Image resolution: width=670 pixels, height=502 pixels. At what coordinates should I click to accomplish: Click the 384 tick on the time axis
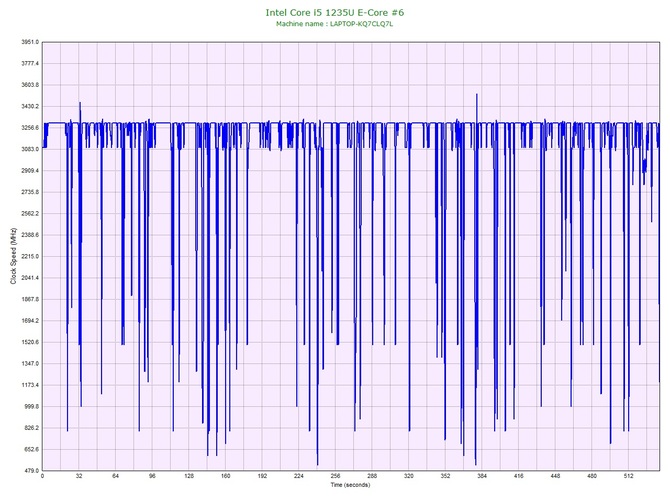tap(482, 476)
